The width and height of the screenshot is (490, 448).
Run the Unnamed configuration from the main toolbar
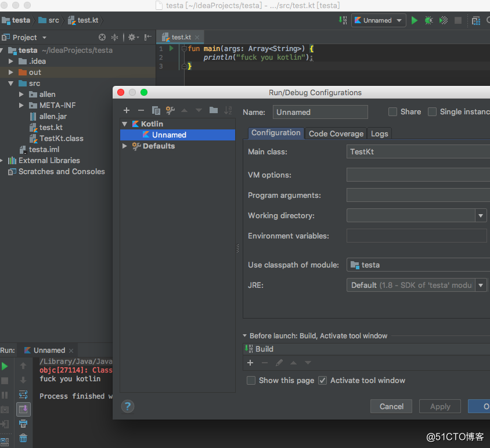click(414, 20)
